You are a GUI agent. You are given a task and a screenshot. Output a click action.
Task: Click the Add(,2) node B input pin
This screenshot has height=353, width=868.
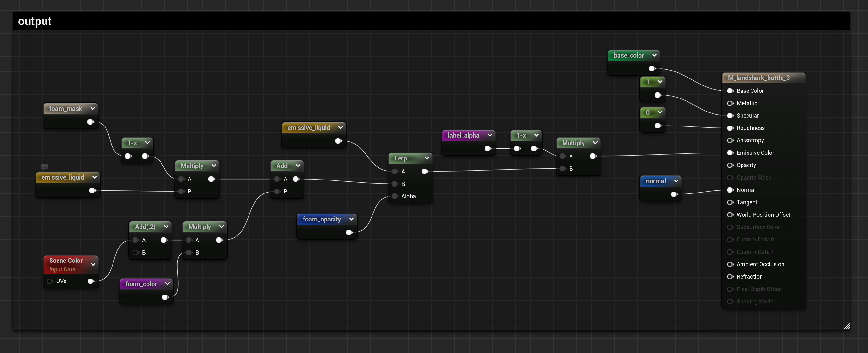click(135, 252)
